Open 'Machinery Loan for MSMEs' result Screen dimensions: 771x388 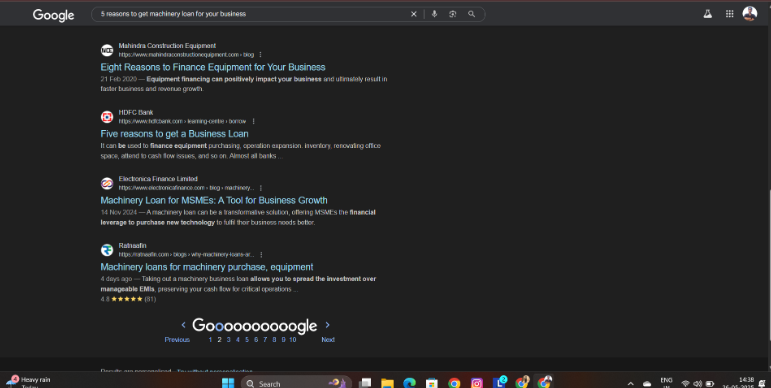pyautogui.click(x=214, y=200)
